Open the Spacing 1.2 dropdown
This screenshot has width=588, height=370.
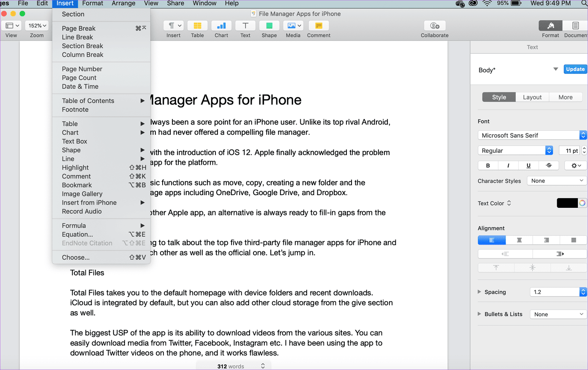click(x=558, y=292)
